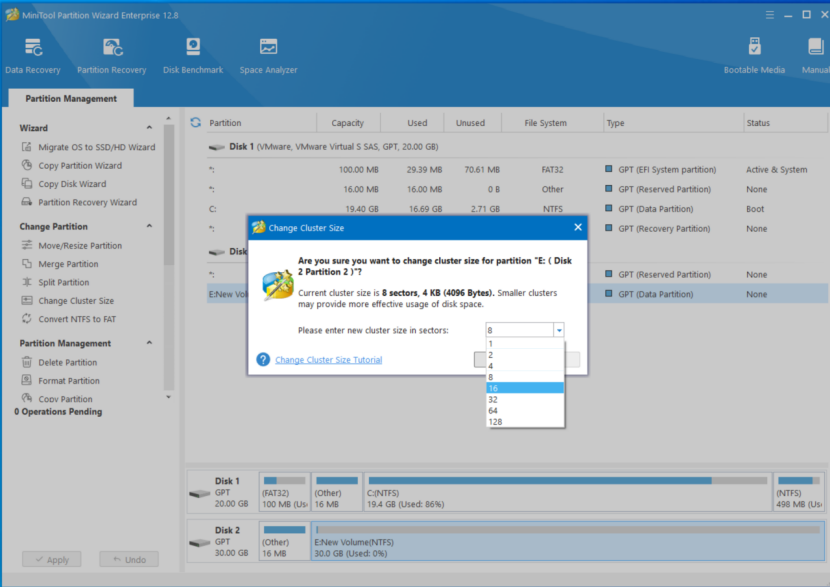This screenshot has height=587, width=831.
Task: Collapse the Wizard section
Action: [x=149, y=128]
